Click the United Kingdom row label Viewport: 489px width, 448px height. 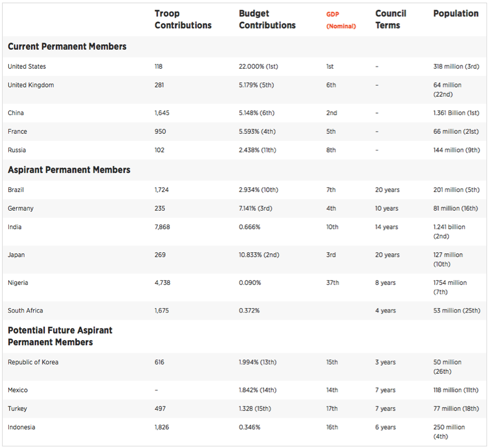pyautogui.click(x=31, y=85)
